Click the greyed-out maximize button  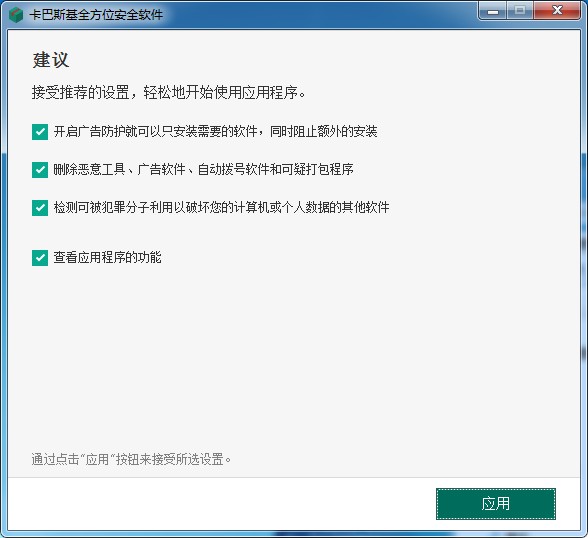pos(520,11)
